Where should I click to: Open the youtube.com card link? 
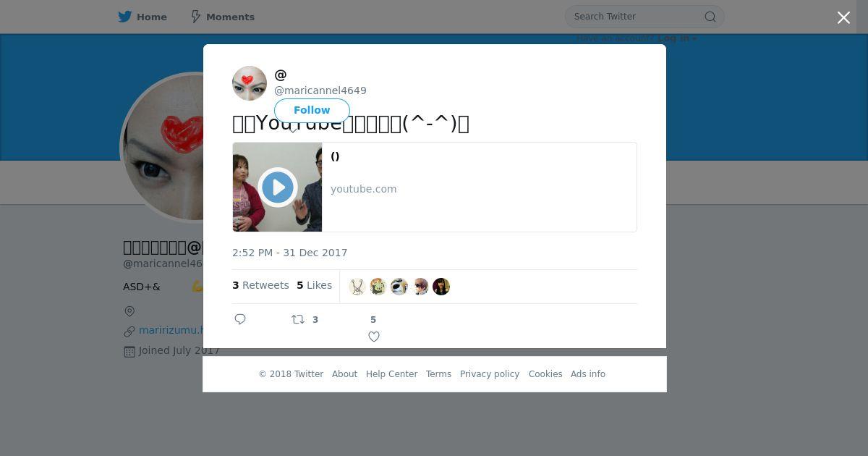[363, 189]
